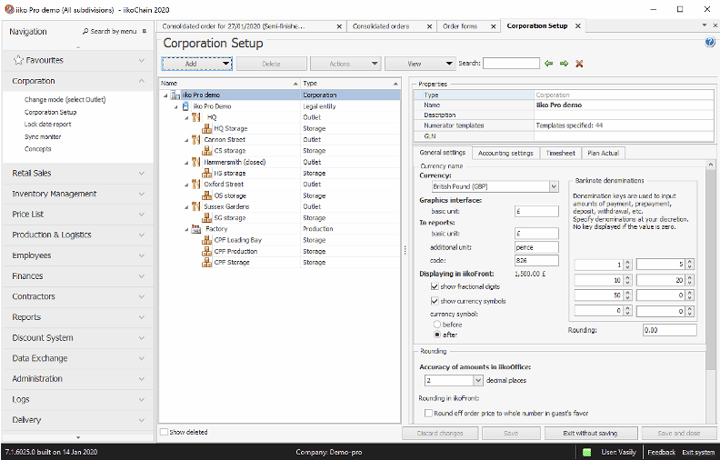Click the green connection status icon in status bar
Screen dimensions: 720x460
tap(587, 452)
